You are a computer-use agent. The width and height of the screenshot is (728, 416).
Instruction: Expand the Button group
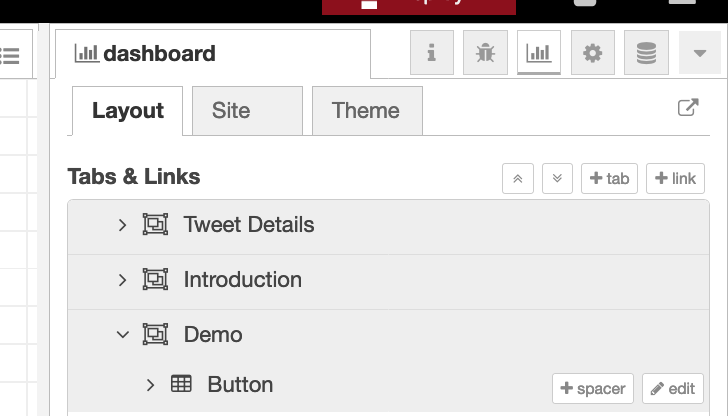[x=150, y=384]
